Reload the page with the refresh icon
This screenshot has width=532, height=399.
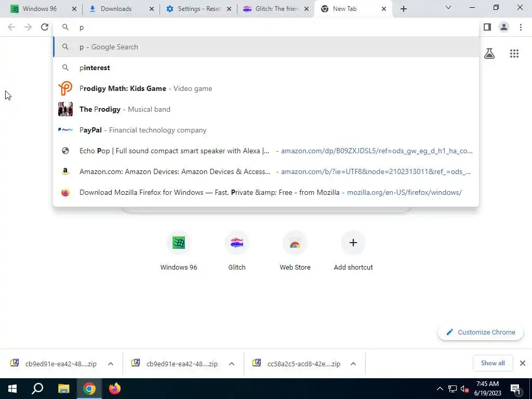pyautogui.click(x=45, y=27)
